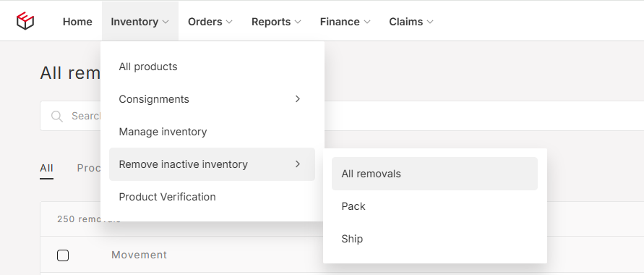Go to the Home page

click(x=77, y=22)
